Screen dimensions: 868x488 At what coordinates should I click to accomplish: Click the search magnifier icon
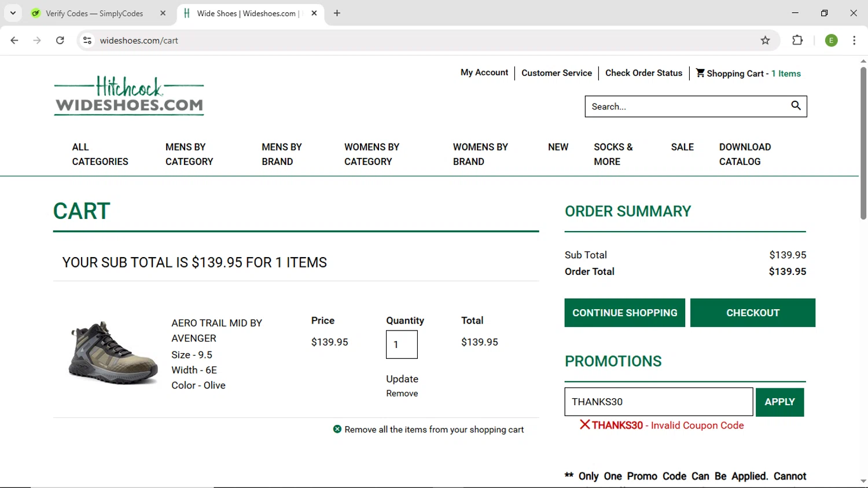pyautogui.click(x=796, y=105)
